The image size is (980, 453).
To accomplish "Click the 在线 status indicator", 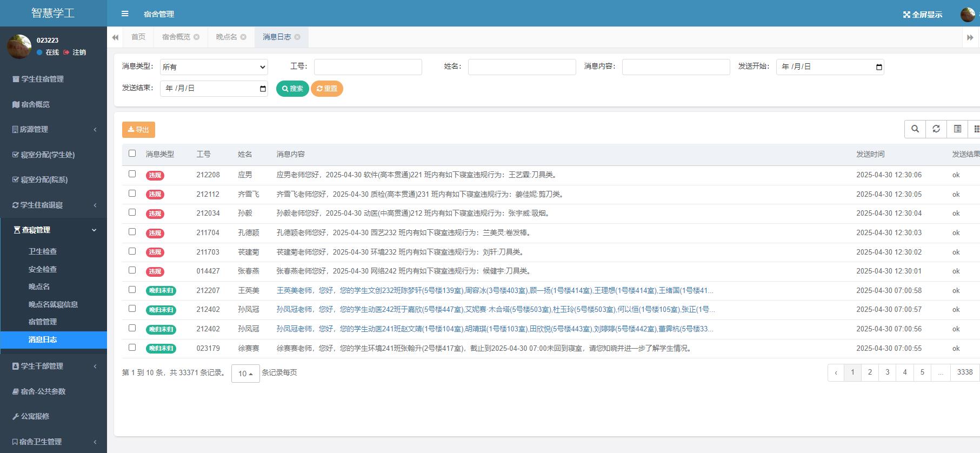I will click(48, 52).
